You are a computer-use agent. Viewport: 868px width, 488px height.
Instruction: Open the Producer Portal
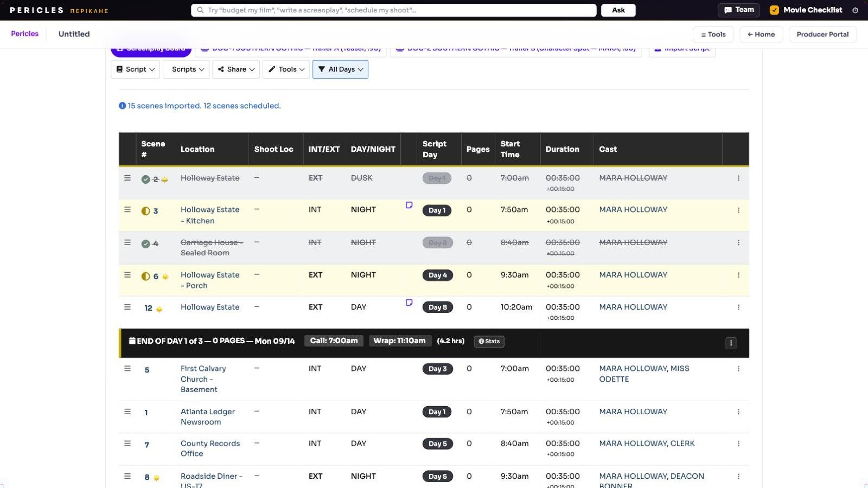click(822, 34)
